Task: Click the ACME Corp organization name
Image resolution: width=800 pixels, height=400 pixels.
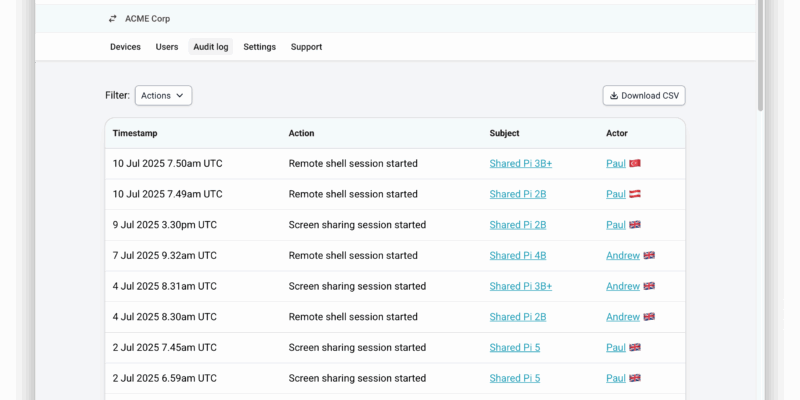Action: [x=147, y=18]
